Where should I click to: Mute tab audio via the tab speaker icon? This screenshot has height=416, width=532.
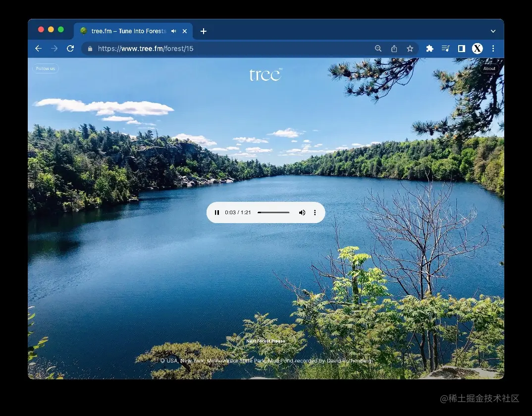(173, 31)
